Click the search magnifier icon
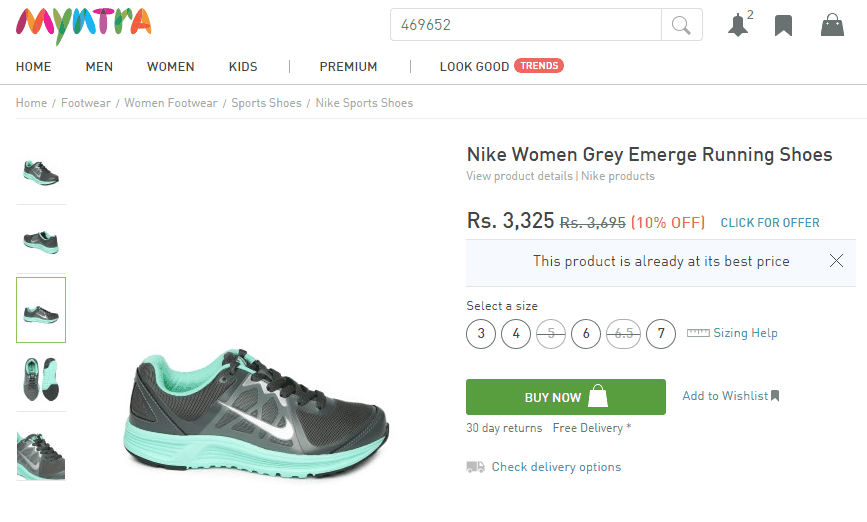This screenshot has width=867, height=522. point(681,25)
